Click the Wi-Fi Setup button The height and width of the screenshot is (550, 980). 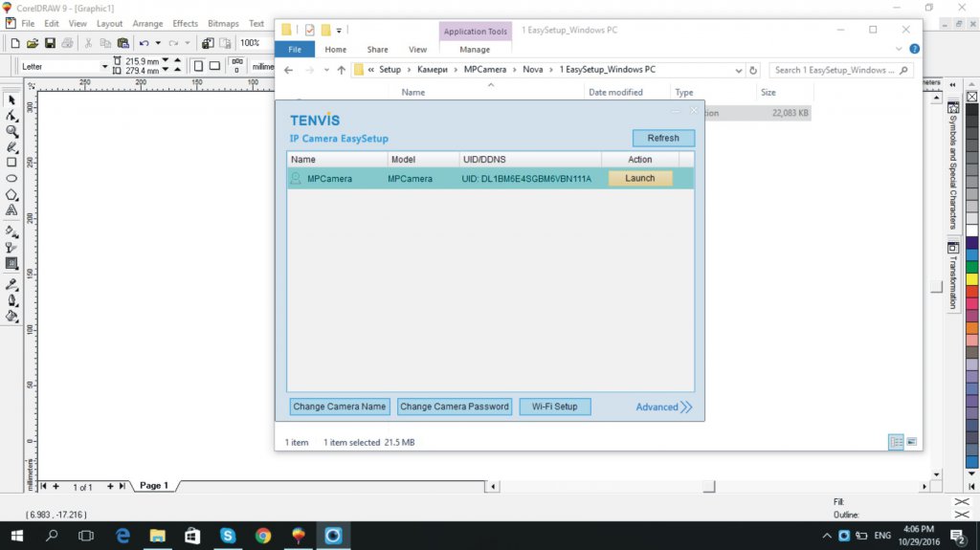pos(555,407)
